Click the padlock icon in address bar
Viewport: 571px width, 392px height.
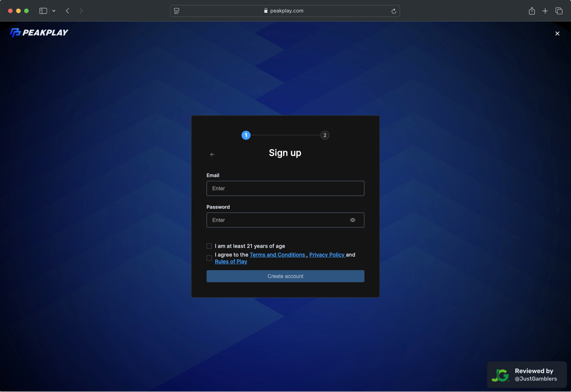click(x=266, y=11)
